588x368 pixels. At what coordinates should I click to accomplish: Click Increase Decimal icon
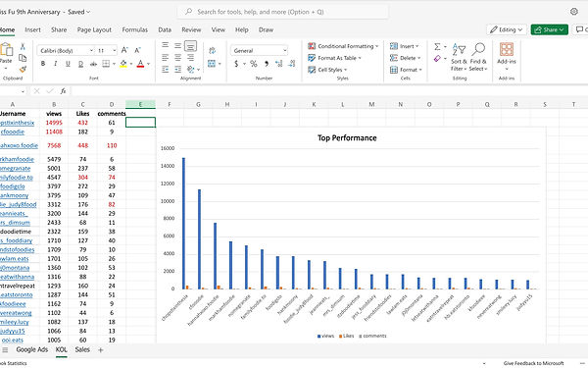(278, 64)
